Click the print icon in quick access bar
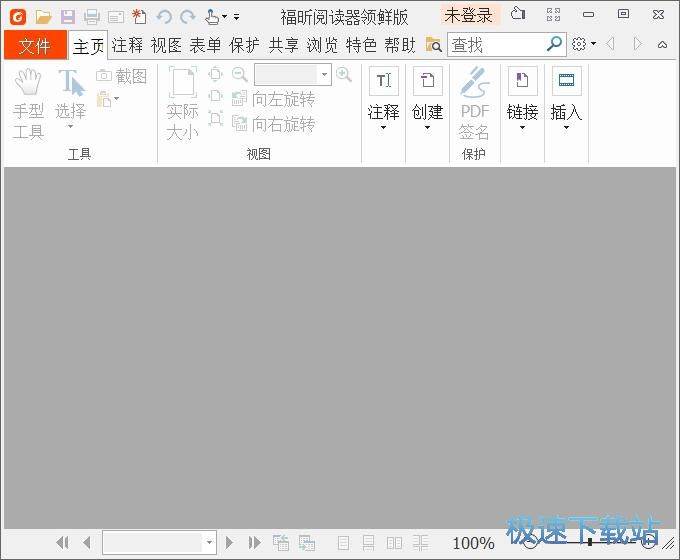Viewport: 680px width, 560px height. tap(92, 17)
